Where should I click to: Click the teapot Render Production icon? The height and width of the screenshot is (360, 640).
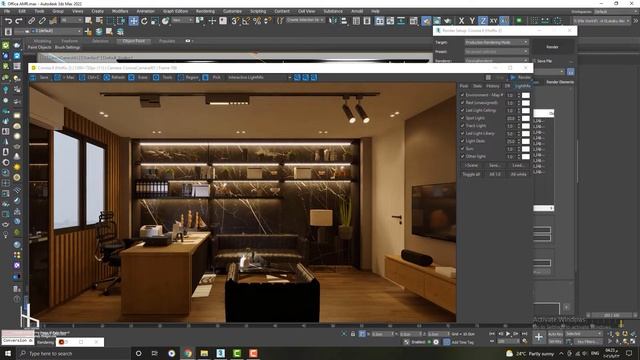(447, 21)
